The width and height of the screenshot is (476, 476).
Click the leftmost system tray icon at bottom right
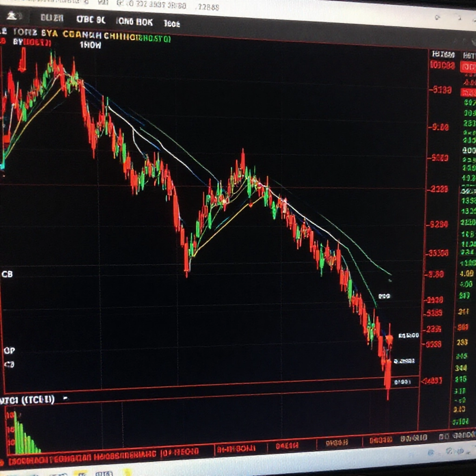pos(430,453)
